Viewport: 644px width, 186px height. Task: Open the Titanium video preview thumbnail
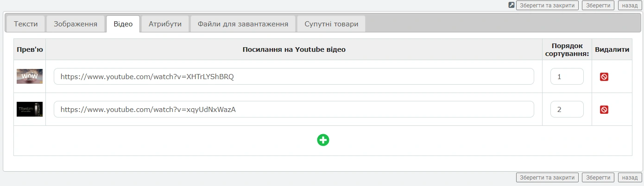click(x=30, y=109)
